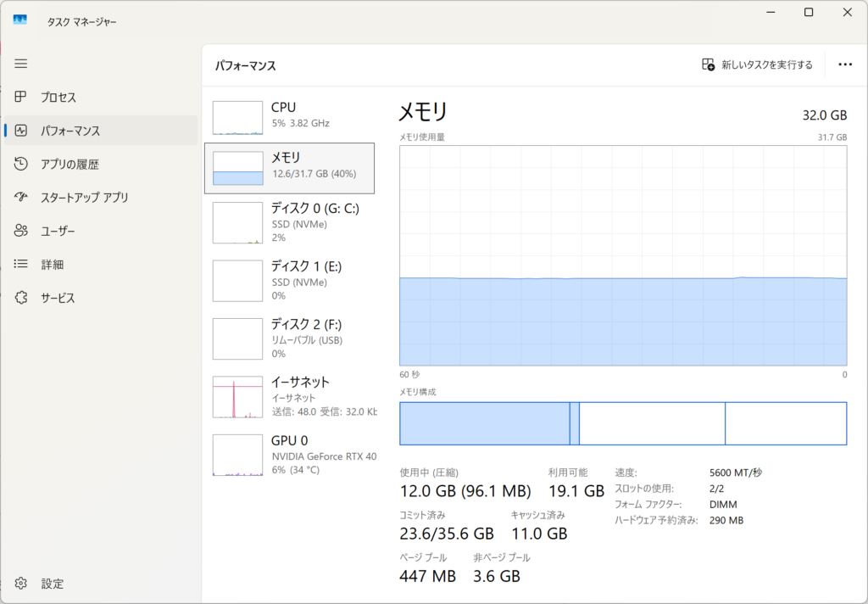Screen dimensions: 868x604
Task: Click the パフォーマンス page heading
Action: 245,65
